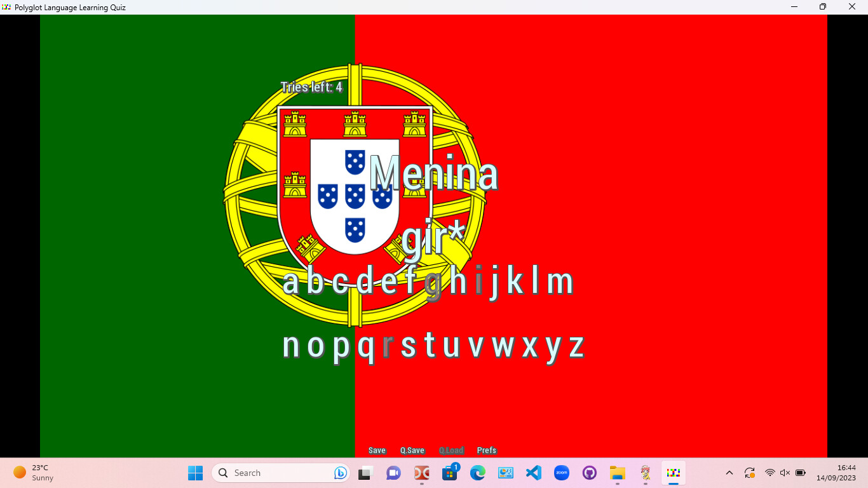This screenshot has height=488, width=868.
Task: Open File Explorer from the taskbar
Action: click(617, 473)
